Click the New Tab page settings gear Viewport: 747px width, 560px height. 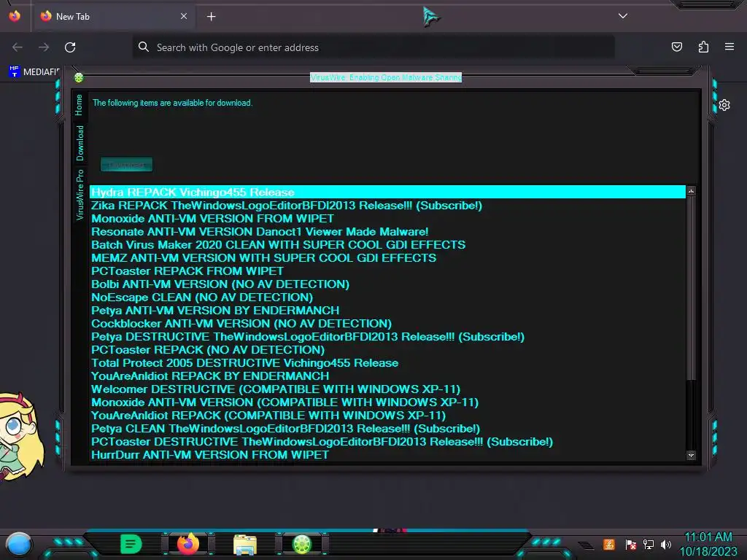724,105
